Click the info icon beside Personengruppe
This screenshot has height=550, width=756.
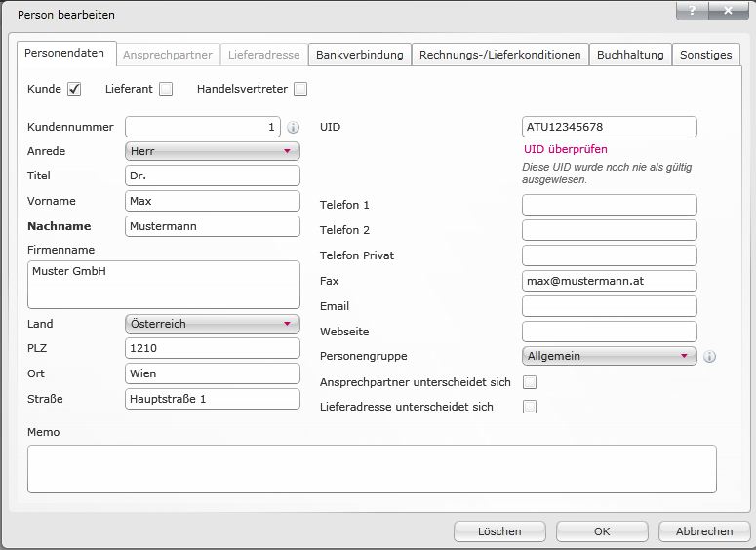709,356
